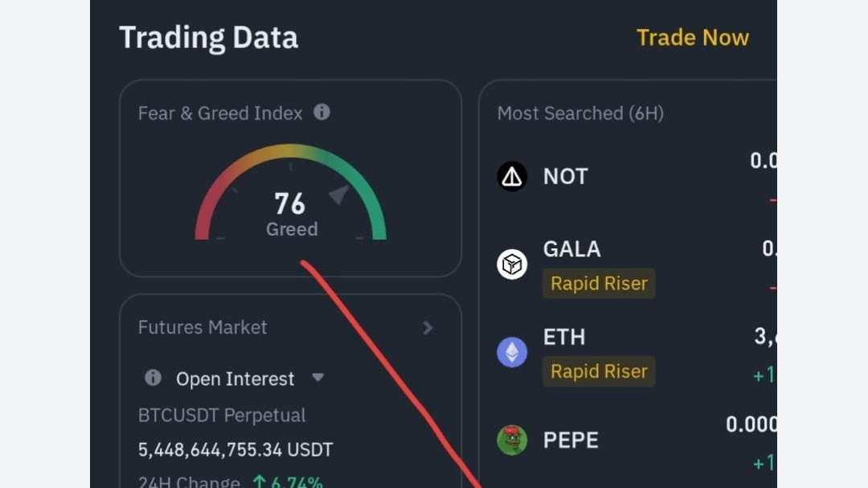
Task: Click the 76 Greed index value
Action: [290, 204]
